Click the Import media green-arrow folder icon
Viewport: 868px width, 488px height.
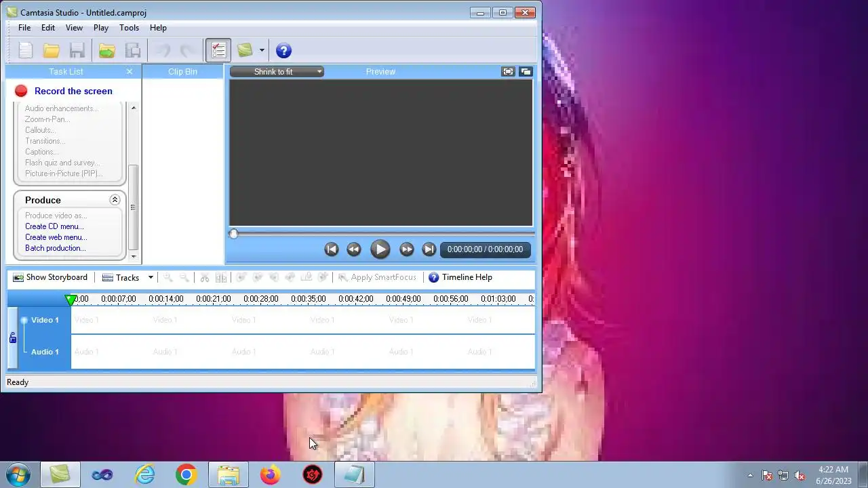[x=106, y=50]
